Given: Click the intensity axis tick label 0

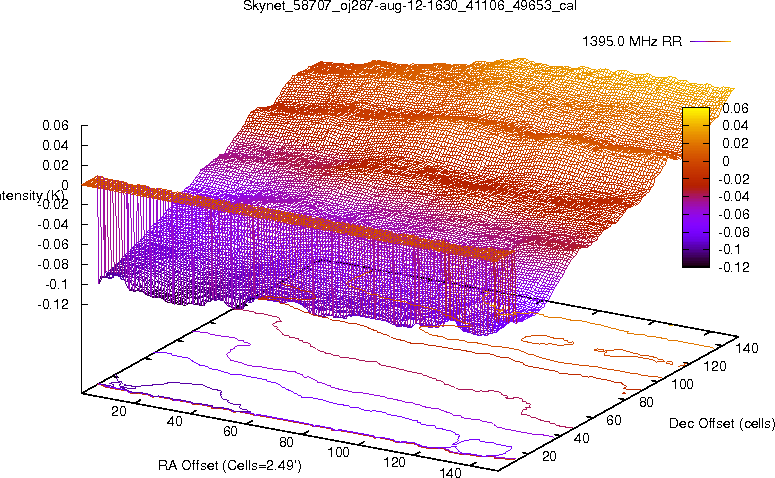Looking at the screenshot, I should click(64, 185).
